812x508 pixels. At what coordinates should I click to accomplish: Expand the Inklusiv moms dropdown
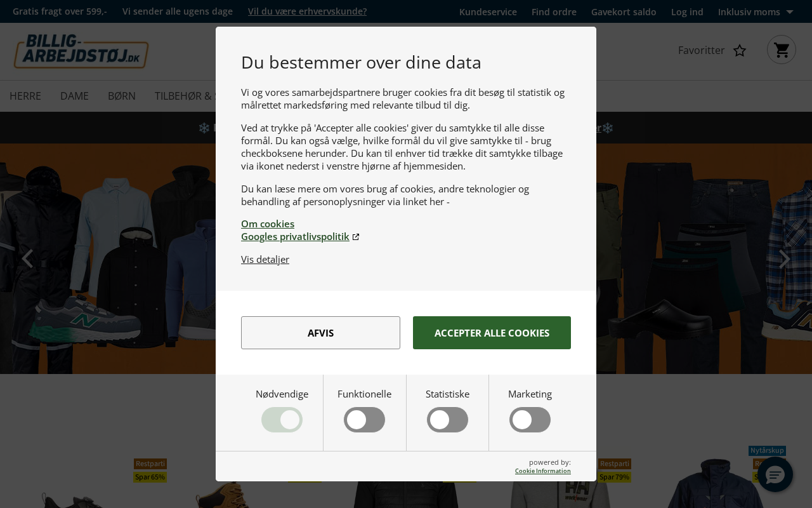[756, 11]
